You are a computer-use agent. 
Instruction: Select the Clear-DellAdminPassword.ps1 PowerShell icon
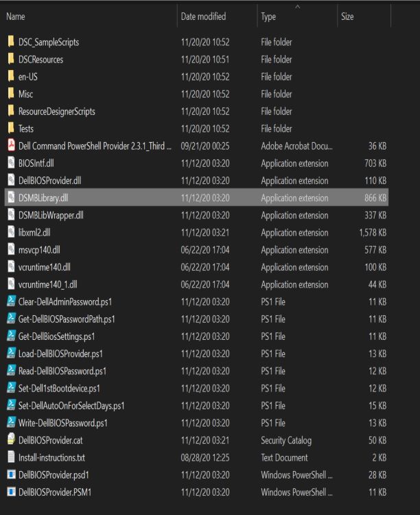11,301
